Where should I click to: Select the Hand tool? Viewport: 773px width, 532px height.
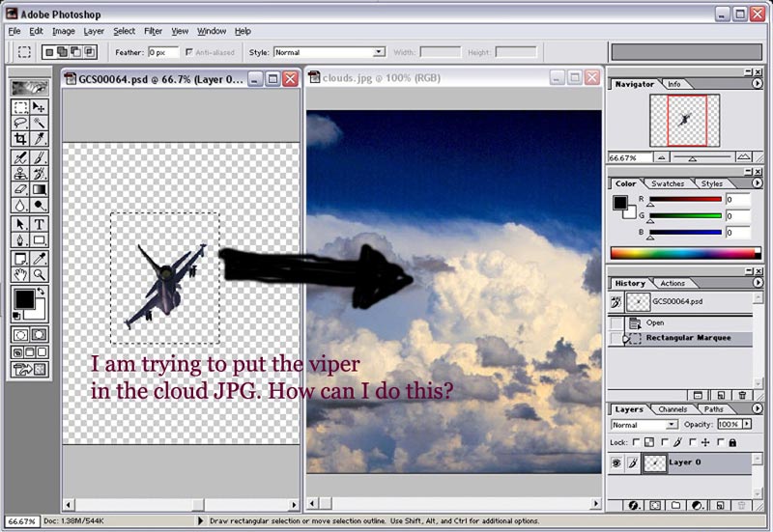20,275
